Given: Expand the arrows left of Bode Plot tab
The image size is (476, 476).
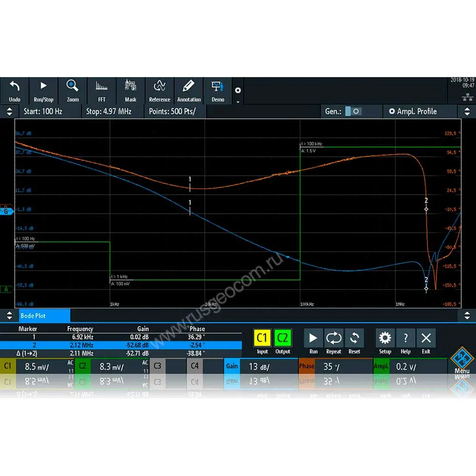Looking at the screenshot, I should [x=9, y=316].
